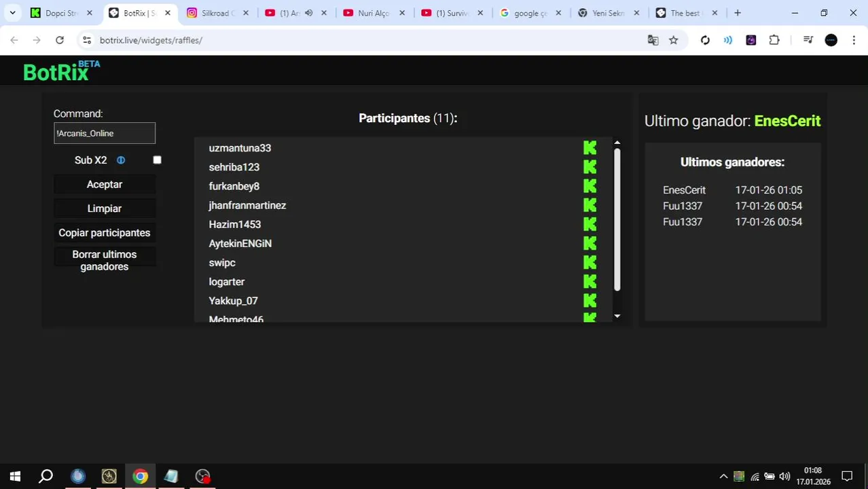Click the participants list scroll-up arrow
This screenshot has height=489, width=868.
coord(617,143)
